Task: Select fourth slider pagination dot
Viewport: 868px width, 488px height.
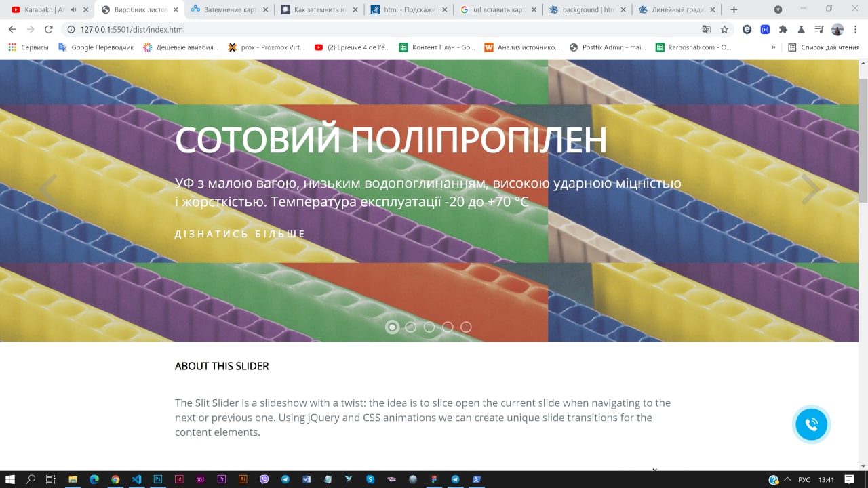Action: 448,327
